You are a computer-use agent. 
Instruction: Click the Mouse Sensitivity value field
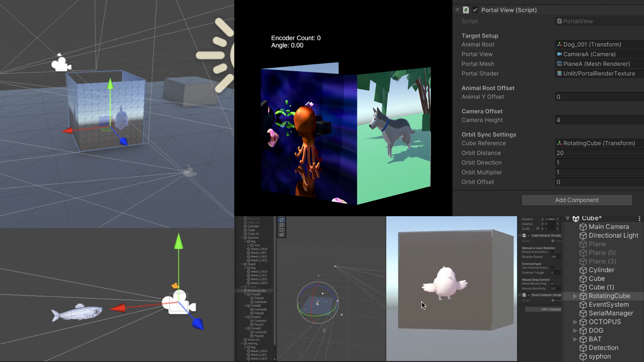tap(556, 289)
